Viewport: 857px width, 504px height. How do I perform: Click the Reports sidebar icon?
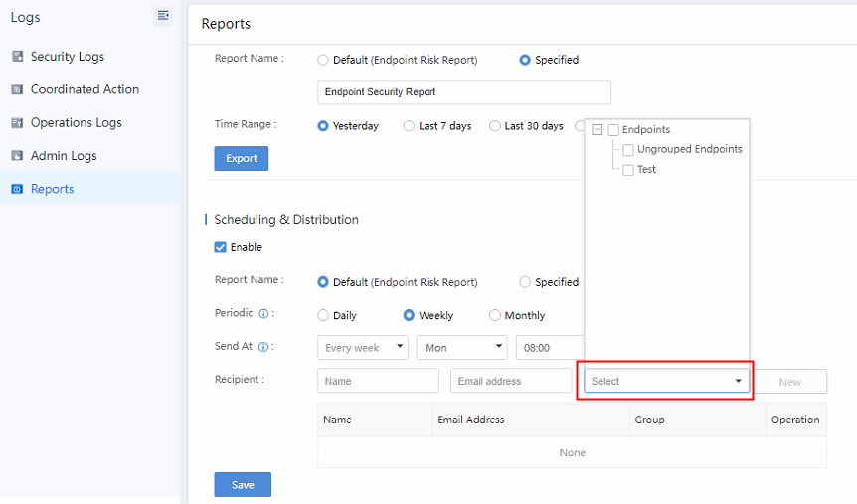pyautogui.click(x=17, y=189)
